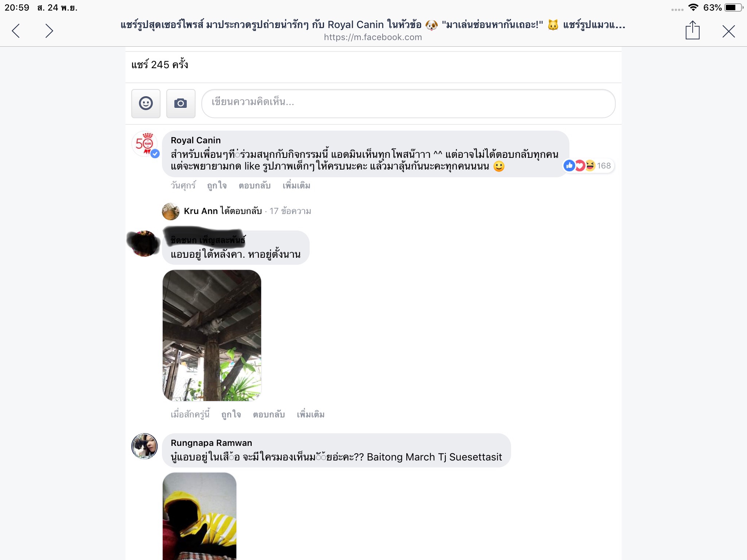747x560 pixels.
Task: Open the share sheet icon
Action: [692, 30]
